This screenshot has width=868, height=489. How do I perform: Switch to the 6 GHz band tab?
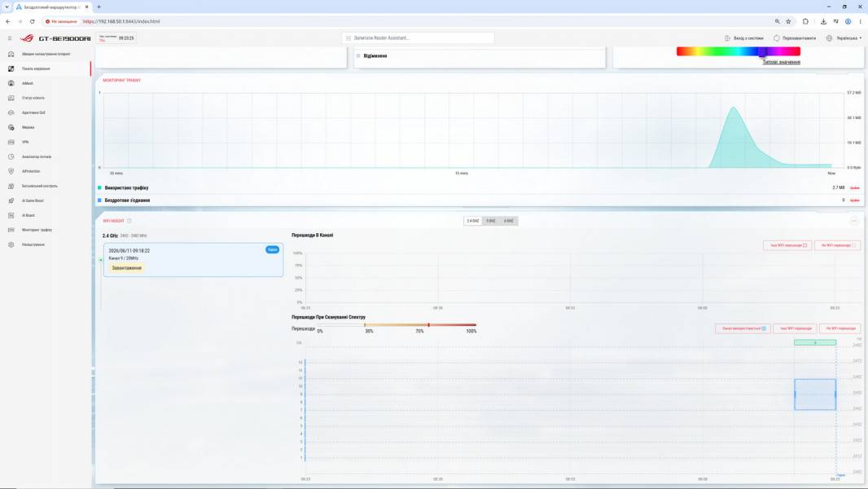click(509, 221)
